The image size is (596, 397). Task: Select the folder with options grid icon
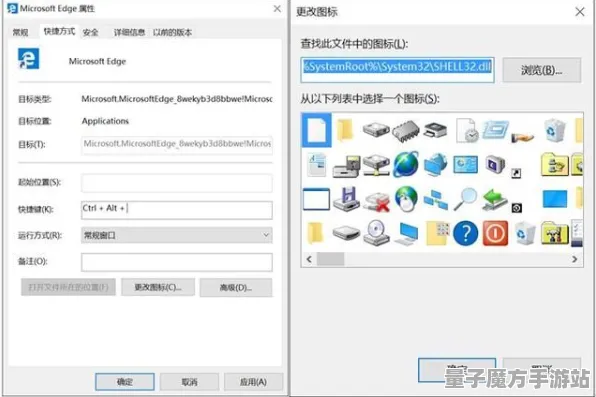(x=436, y=233)
